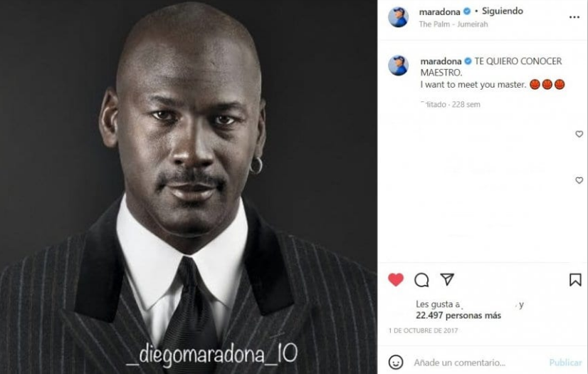Share post with paper plane icon
Screen dimensions: 588x374
click(447, 279)
